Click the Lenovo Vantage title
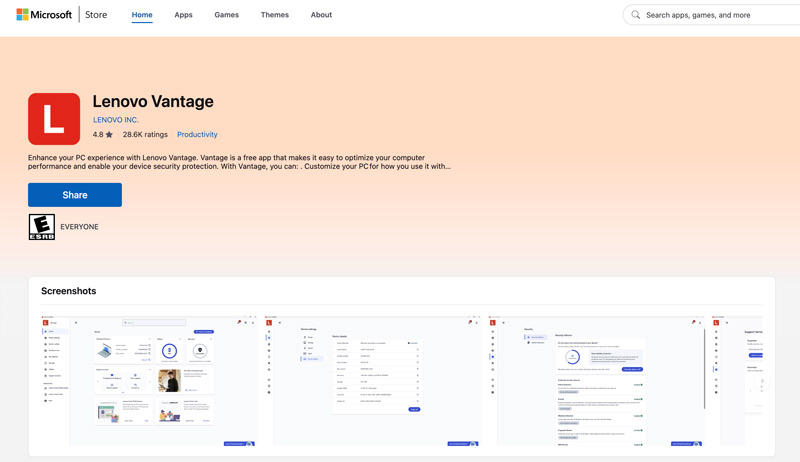The height and width of the screenshot is (462, 800). (153, 101)
